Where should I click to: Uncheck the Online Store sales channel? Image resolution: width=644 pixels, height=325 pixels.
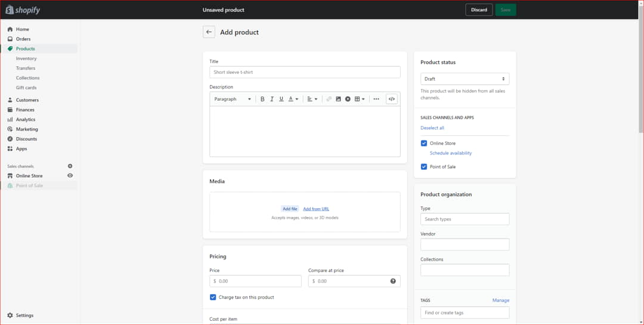(x=424, y=143)
